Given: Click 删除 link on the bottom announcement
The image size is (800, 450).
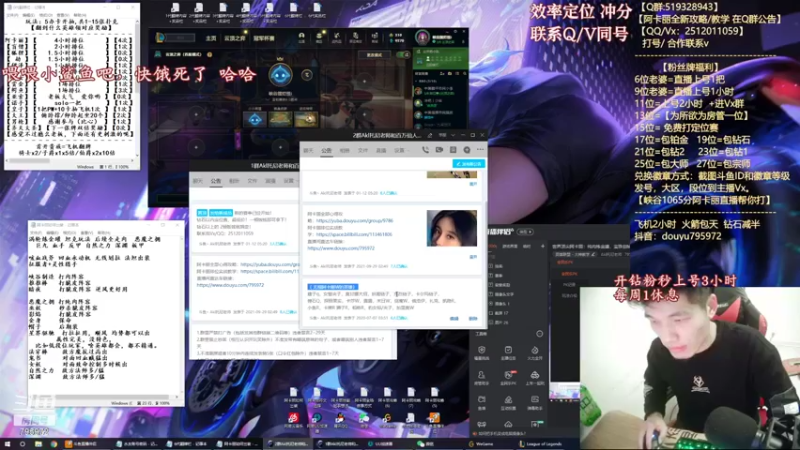Looking at the screenshot, I should click(x=473, y=318).
